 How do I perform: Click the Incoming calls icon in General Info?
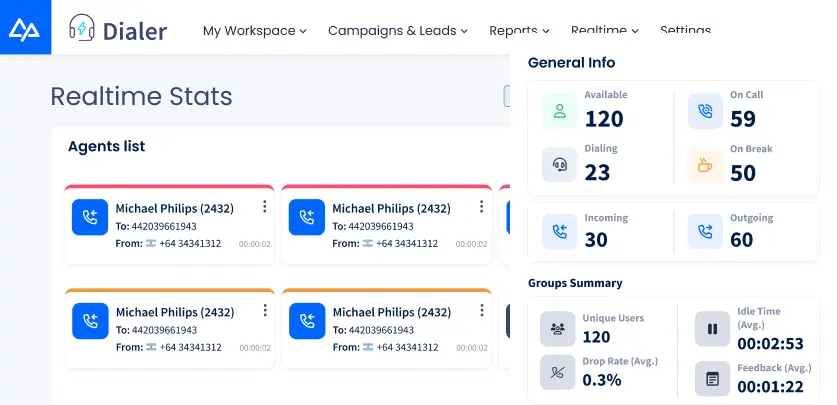559,232
